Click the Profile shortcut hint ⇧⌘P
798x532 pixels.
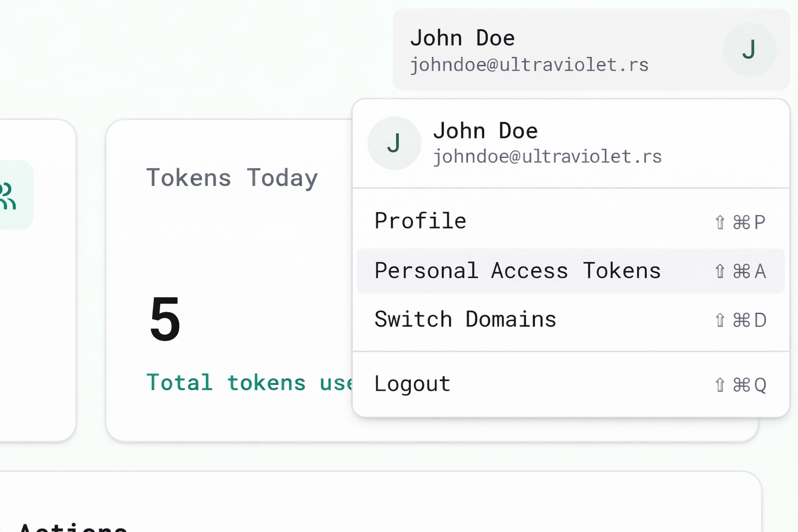pyautogui.click(x=740, y=222)
